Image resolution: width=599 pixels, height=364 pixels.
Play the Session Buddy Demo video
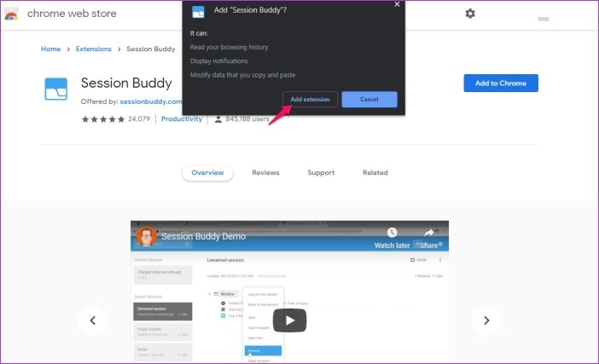(x=290, y=320)
